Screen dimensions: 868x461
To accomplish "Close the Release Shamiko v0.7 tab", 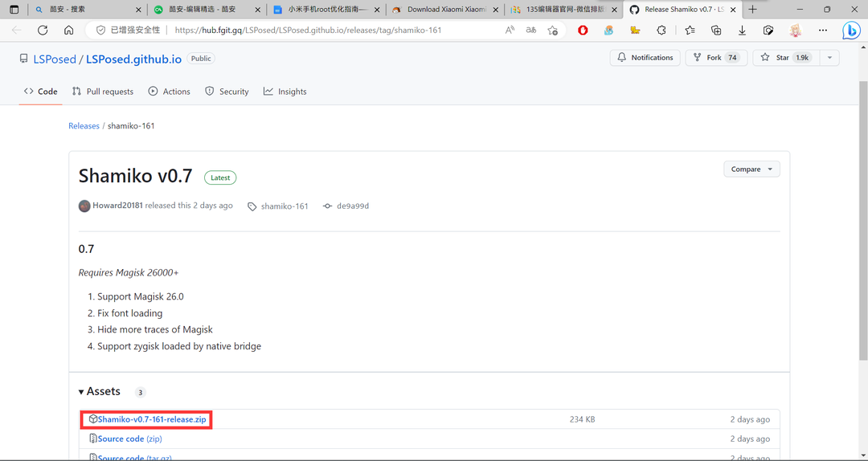I will point(734,10).
